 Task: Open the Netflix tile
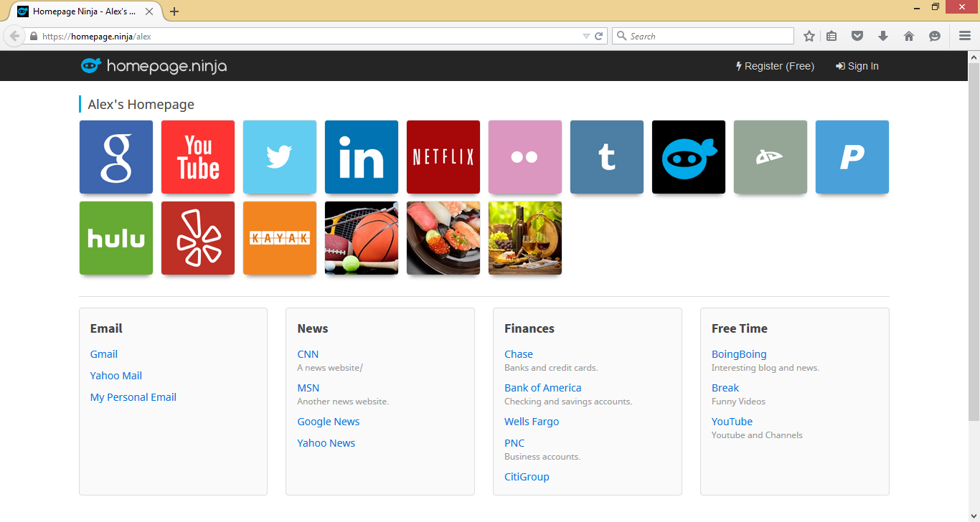[443, 157]
